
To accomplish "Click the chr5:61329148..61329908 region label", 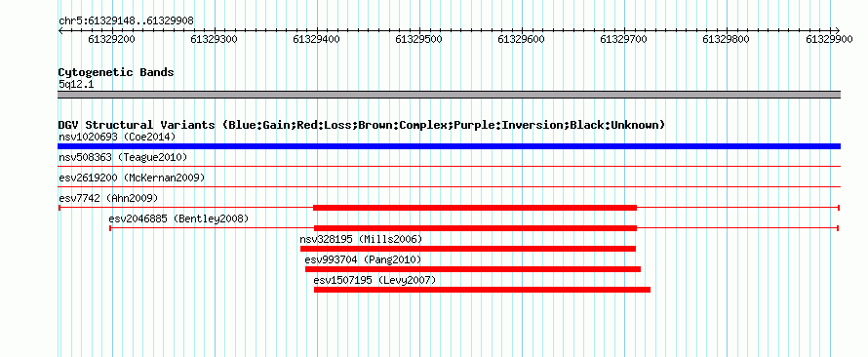I will (x=126, y=21).
